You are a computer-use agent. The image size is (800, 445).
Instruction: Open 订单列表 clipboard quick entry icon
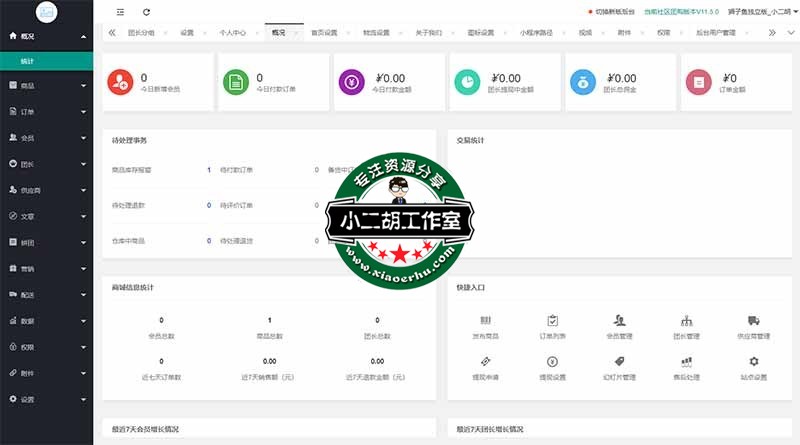point(552,321)
